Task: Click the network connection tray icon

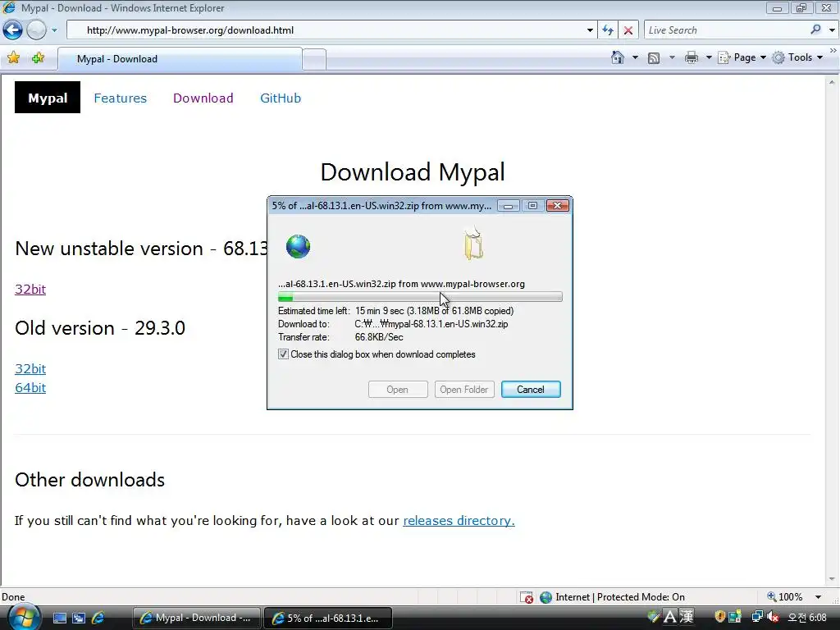Action: pyautogui.click(x=757, y=617)
